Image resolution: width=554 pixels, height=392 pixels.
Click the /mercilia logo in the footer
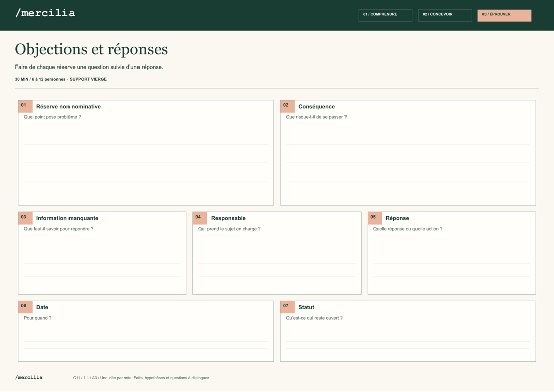click(x=29, y=377)
